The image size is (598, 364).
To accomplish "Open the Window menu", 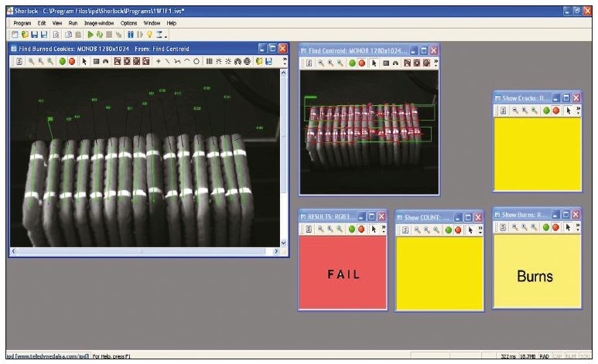I will [x=152, y=23].
